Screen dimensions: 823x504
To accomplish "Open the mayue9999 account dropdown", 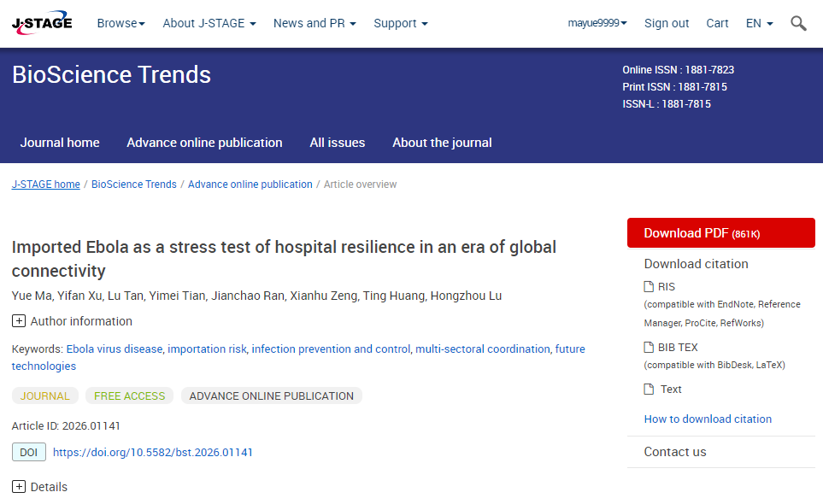I will pos(597,23).
